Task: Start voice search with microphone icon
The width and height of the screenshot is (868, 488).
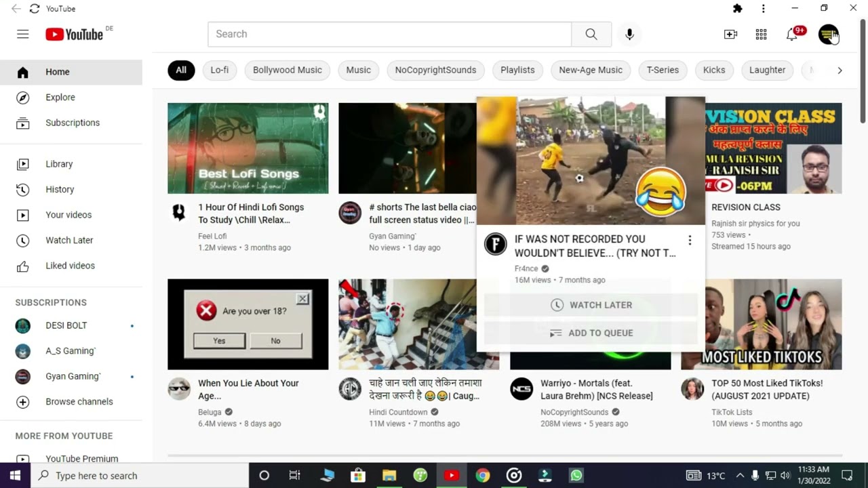Action: 629,34
